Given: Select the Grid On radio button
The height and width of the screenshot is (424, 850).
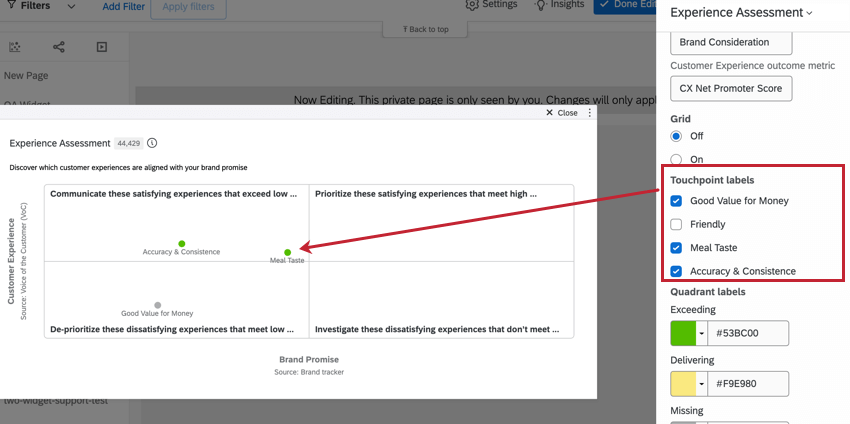Looking at the screenshot, I should click(x=676, y=159).
